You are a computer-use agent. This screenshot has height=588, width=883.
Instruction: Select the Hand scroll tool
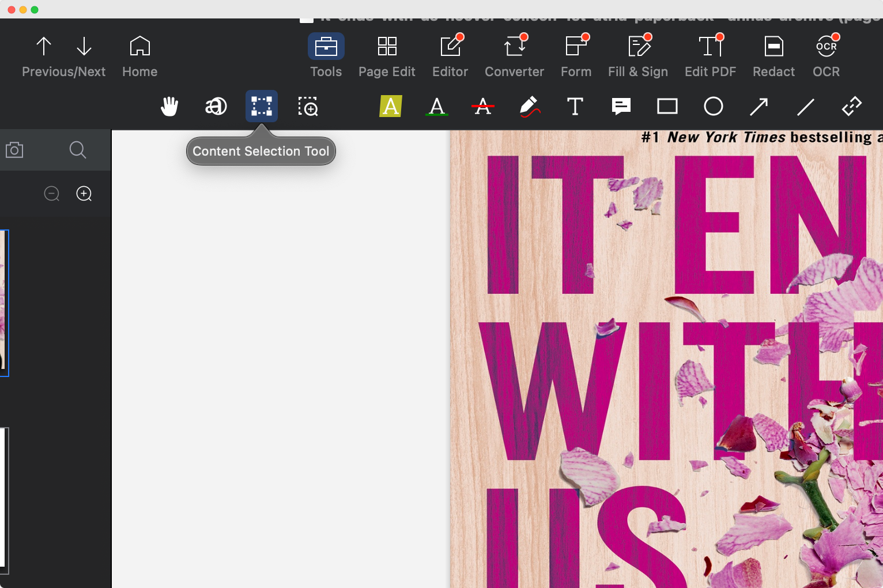169,107
